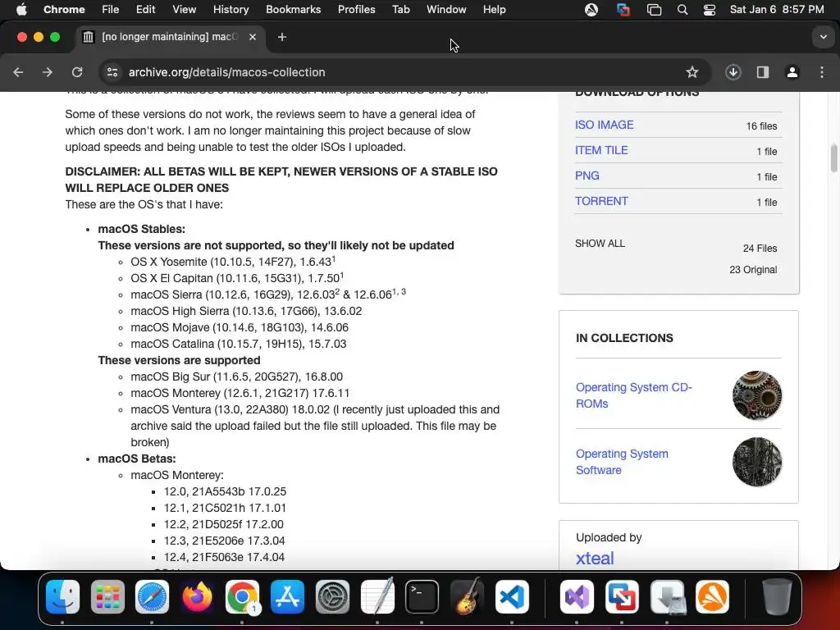
Task: Reload the archive.org page
Action: (77, 72)
